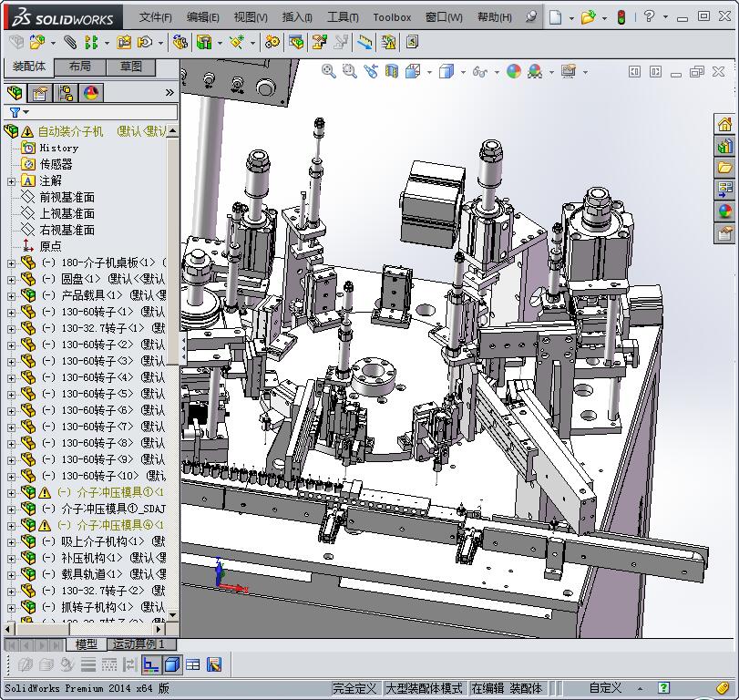Open the Design Library pane
This screenshot has width=739, height=700.
coord(725,147)
